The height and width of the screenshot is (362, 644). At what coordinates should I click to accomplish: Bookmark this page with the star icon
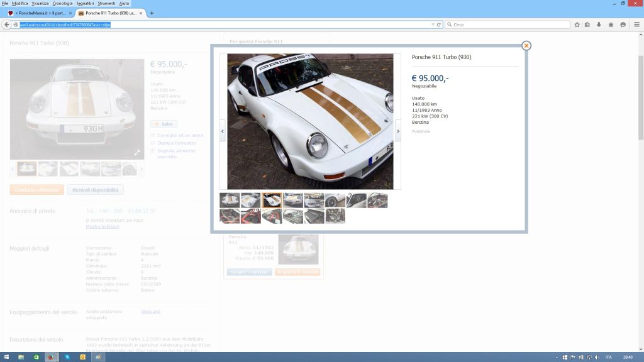pyautogui.click(x=577, y=25)
